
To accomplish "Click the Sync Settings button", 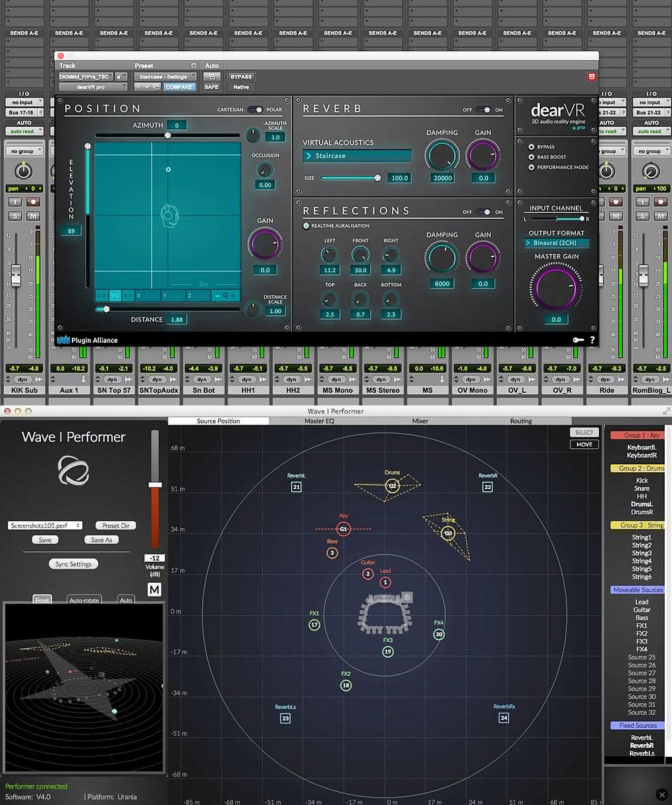I will click(73, 564).
